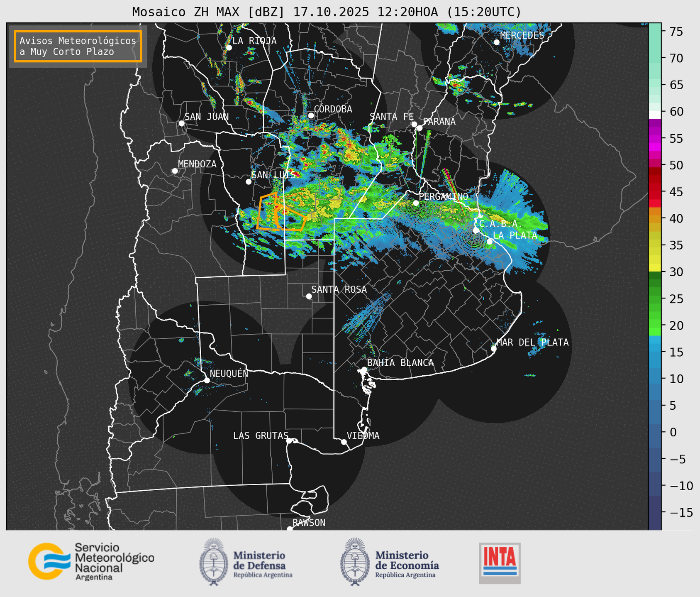Click the Avisos Meteorológicos a Muy Corto Plazo box
This screenshot has height=597, width=700.
(78, 46)
